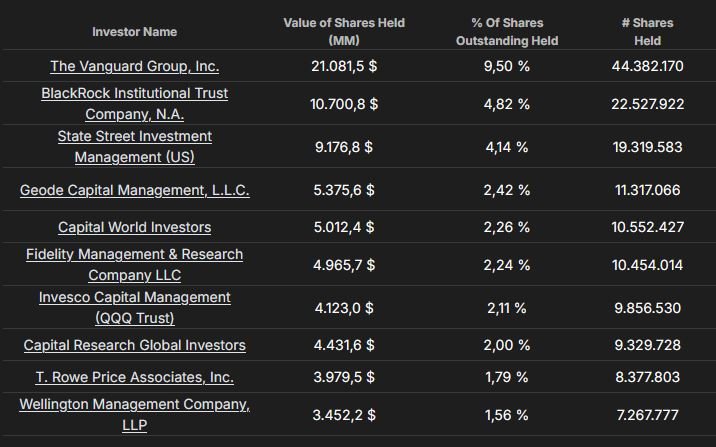Click Invesco's 2,11 % percentage cell
Viewport: 716px width, 447px height.
click(506, 308)
